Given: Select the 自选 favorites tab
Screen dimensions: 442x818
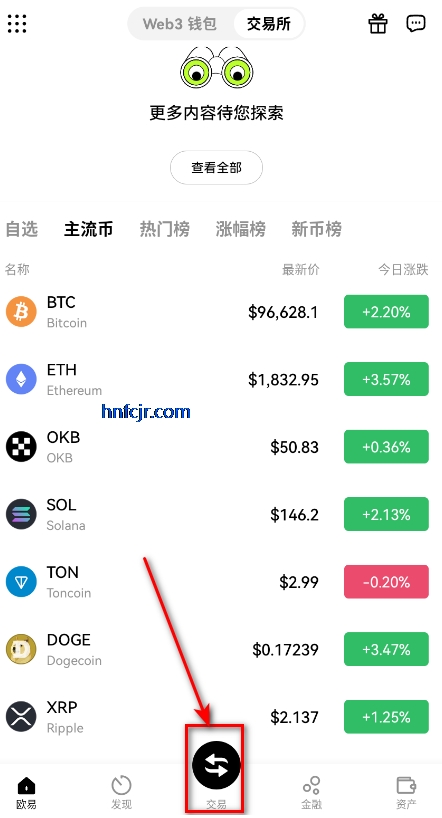Looking at the screenshot, I should click(21, 229).
